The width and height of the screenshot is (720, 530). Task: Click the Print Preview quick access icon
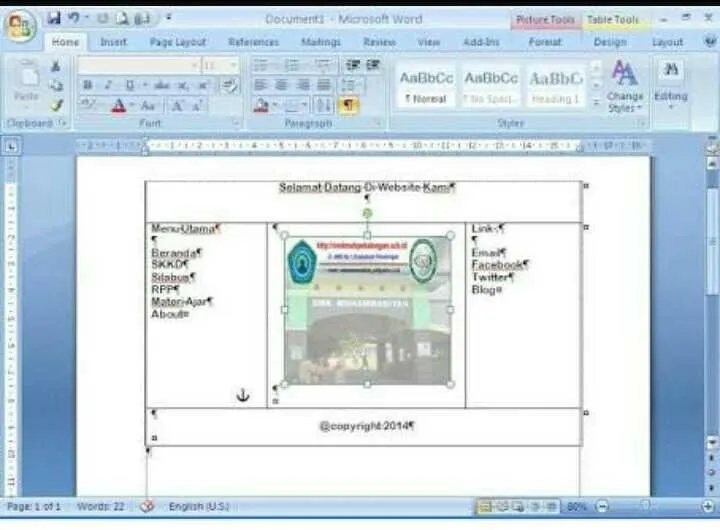point(122,18)
